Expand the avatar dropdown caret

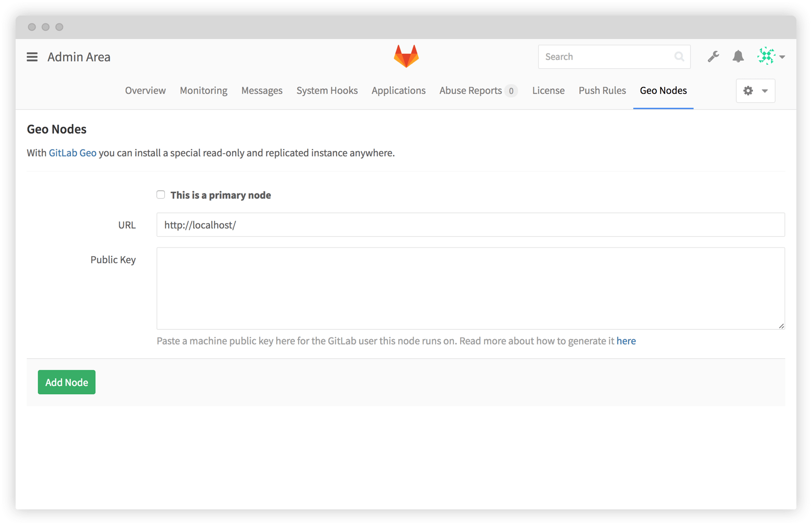782,57
